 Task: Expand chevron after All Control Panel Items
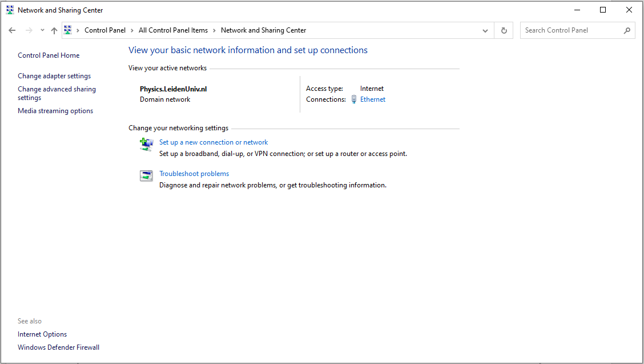coord(214,30)
